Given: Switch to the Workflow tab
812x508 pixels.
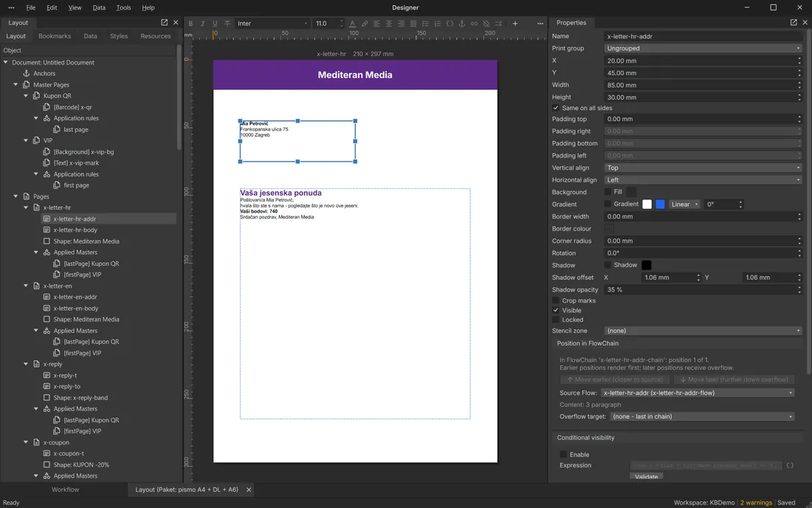Looking at the screenshot, I should (65, 490).
